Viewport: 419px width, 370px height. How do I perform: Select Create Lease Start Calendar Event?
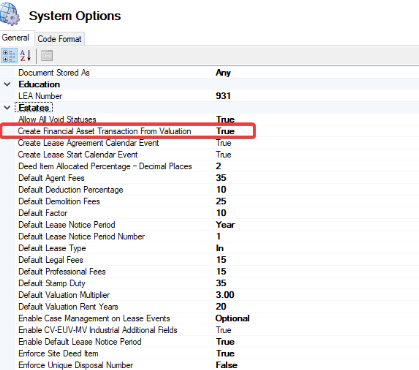click(78, 155)
